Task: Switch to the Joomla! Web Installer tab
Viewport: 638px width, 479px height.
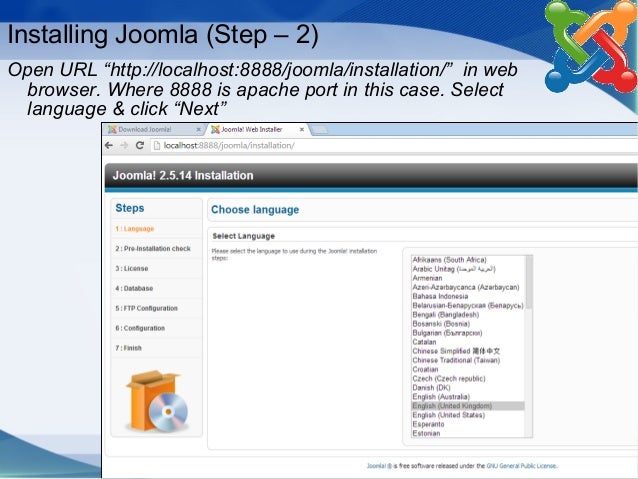Action: click(x=258, y=129)
